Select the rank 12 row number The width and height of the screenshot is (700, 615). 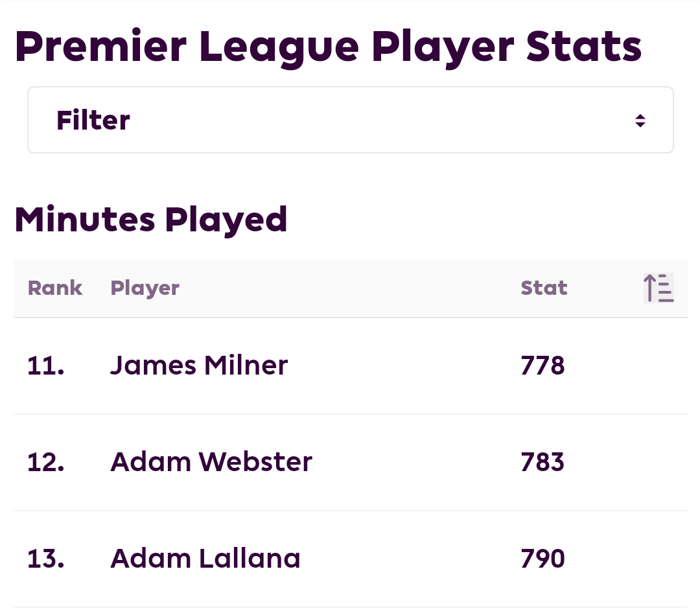pos(45,462)
